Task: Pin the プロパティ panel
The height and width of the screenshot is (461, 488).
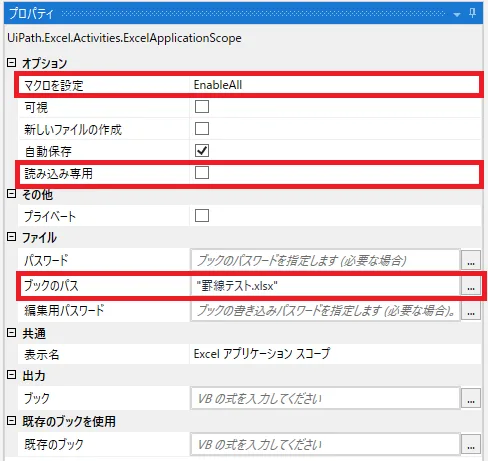Action: coord(472,13)
